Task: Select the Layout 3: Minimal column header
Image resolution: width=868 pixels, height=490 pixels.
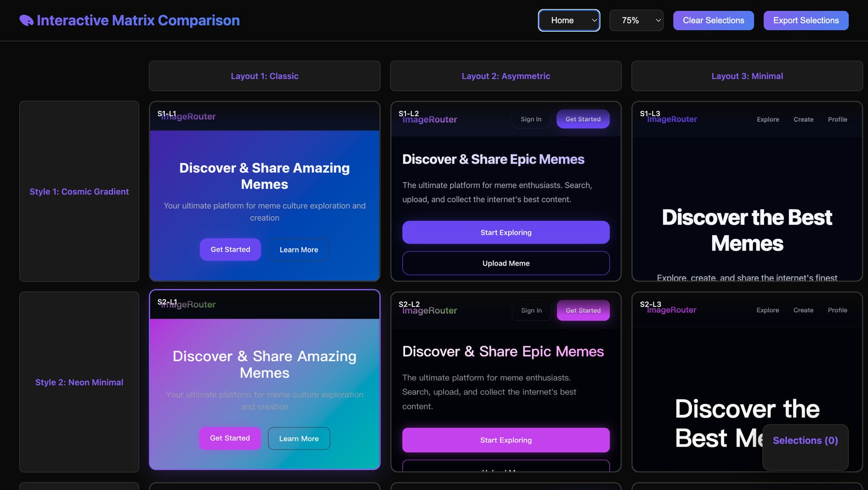Action: 747,76
